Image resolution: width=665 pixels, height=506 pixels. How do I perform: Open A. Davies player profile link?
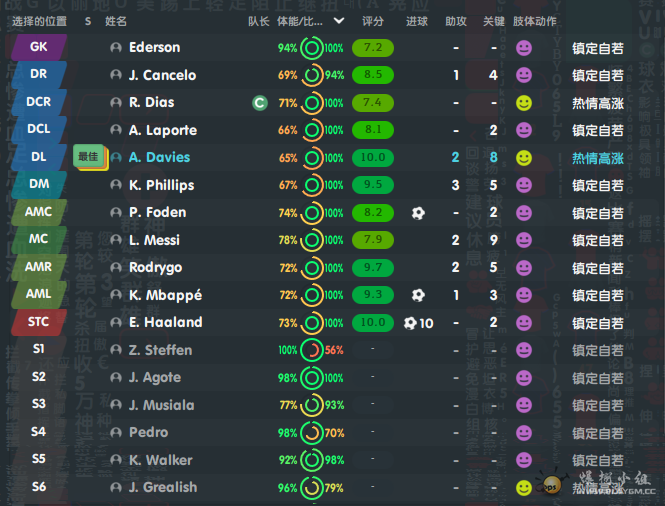pos(159,157)
